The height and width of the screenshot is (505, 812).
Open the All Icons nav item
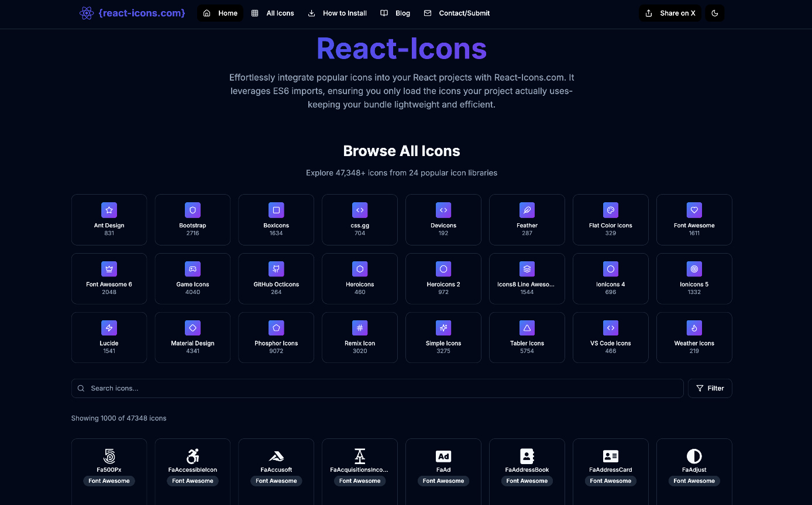[273, 13]
